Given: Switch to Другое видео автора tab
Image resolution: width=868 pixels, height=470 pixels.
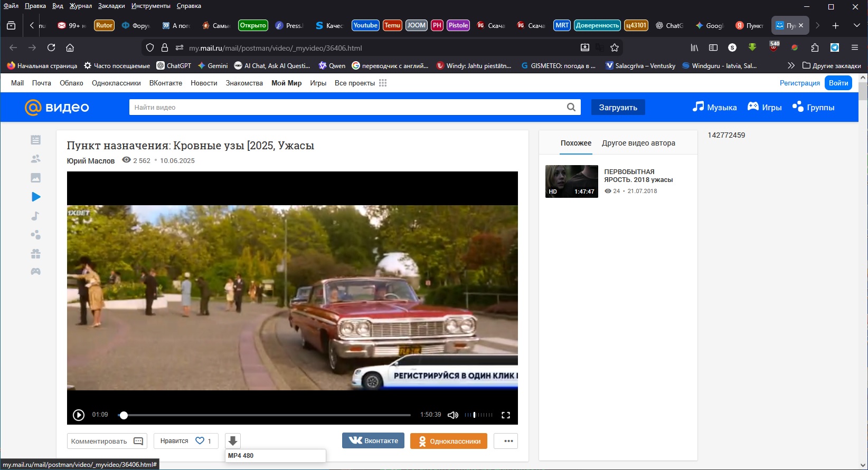Looking at the screenshot, I should [638, 143].
